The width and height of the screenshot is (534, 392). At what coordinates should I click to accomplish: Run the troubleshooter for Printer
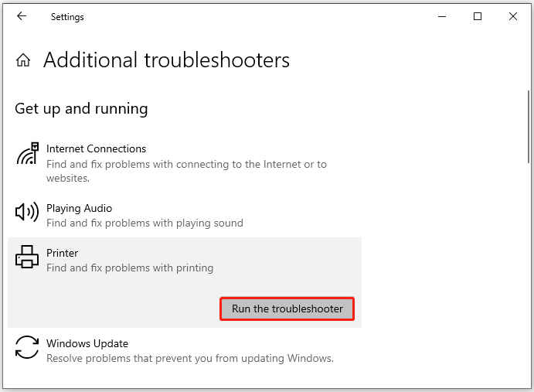[287, 308]
